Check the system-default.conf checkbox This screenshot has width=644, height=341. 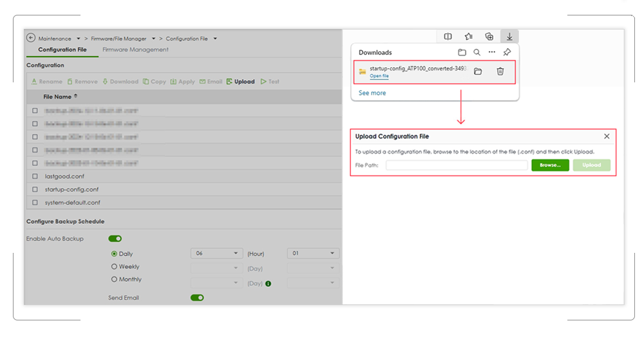click(x=35, y=202)
